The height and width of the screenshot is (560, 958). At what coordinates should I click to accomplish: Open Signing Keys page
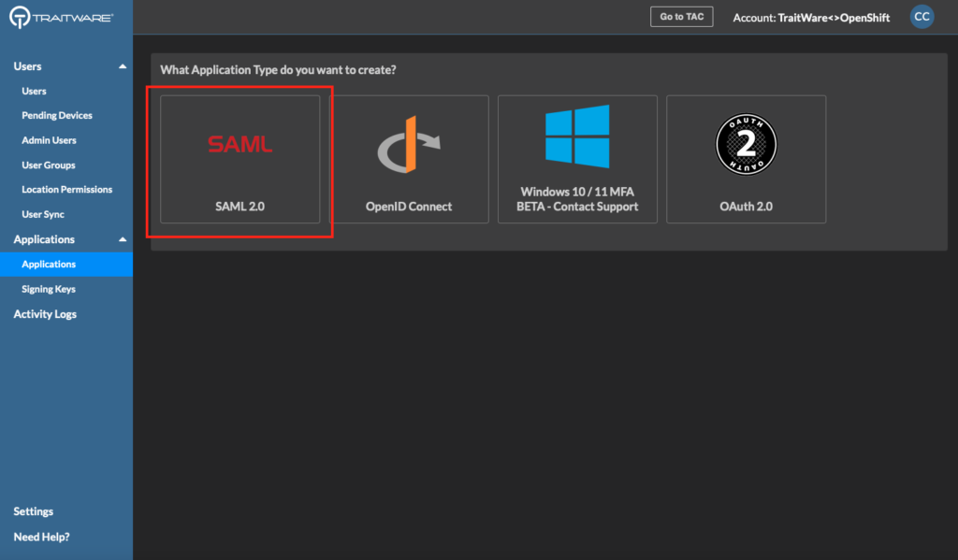point(49,289)
